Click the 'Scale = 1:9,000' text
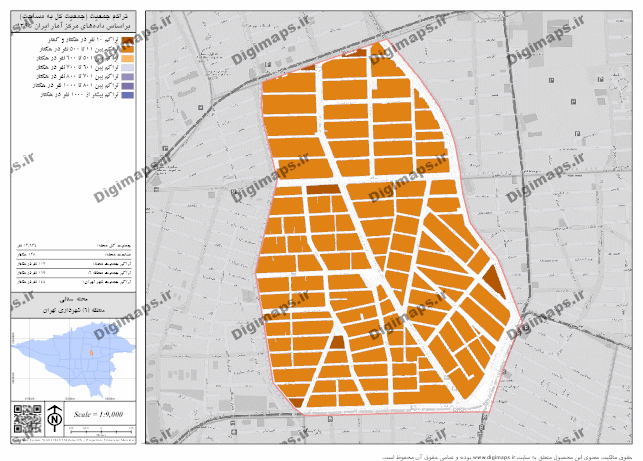The image size is (643, 461). 98,414
